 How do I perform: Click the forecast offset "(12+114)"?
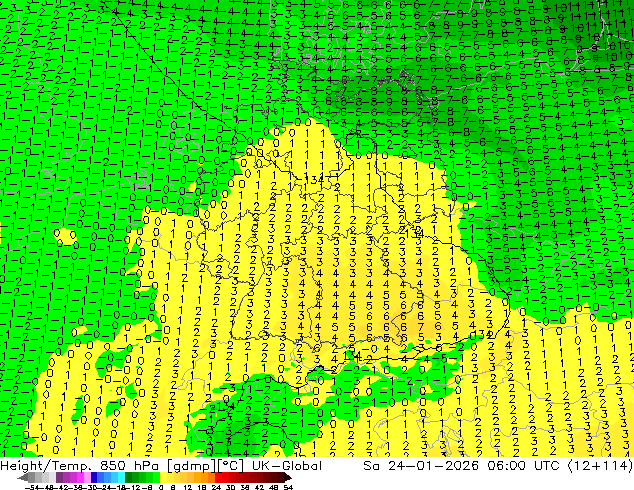point(600,466)
